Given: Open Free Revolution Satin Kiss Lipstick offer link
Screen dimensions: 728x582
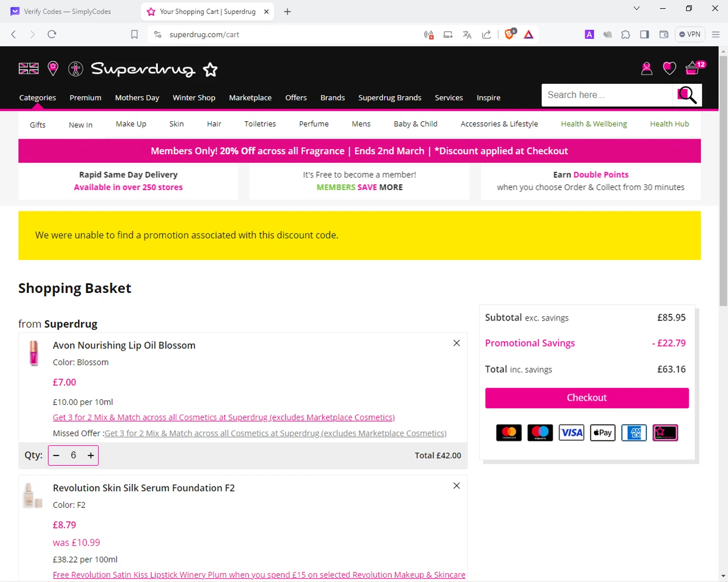Looking at the screenshot, I should click(x=259, y=575).
